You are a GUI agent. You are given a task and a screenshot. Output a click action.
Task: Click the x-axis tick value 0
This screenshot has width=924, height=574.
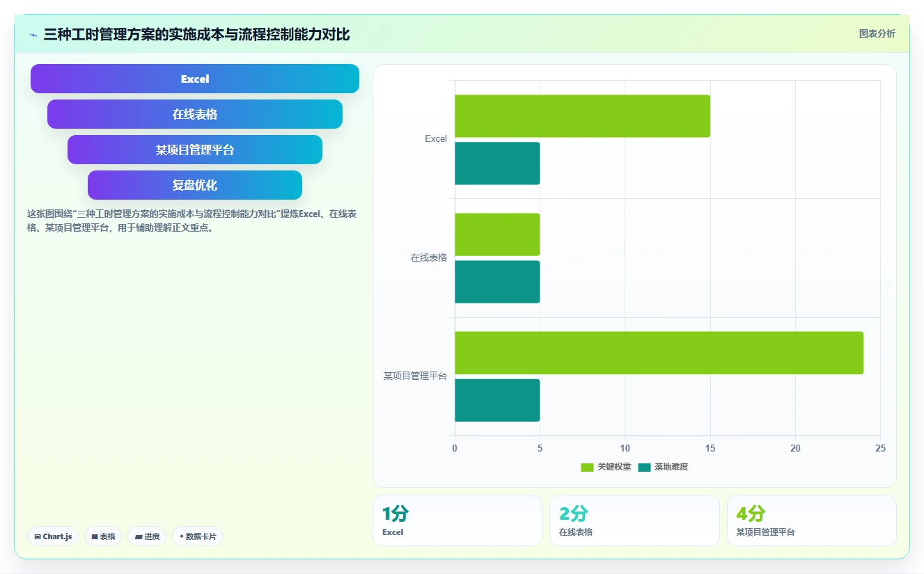pos(455,449)
